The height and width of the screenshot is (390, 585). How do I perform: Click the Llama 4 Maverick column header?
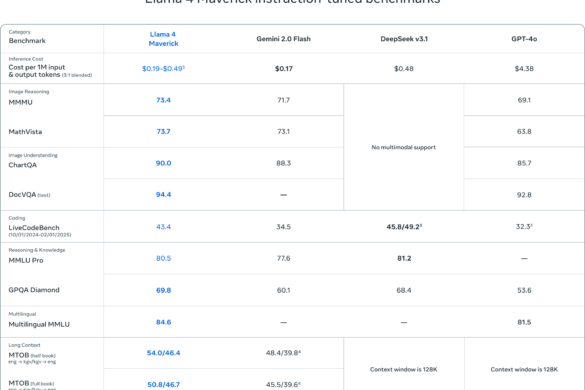(163, 39)
